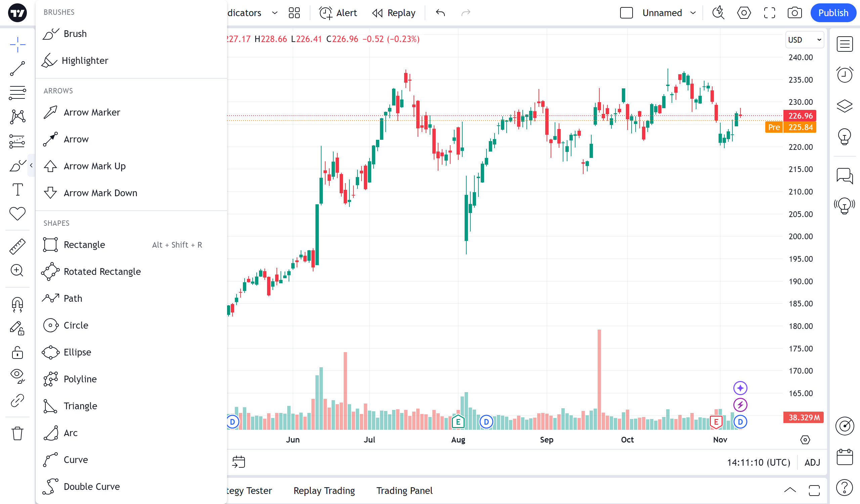Toggle lock all drawing tools

tap(17, 353)
